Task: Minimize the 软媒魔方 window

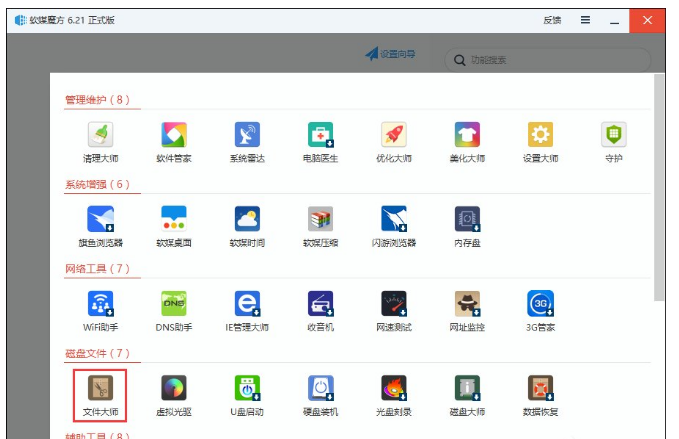Action: [x=614, y=21]
